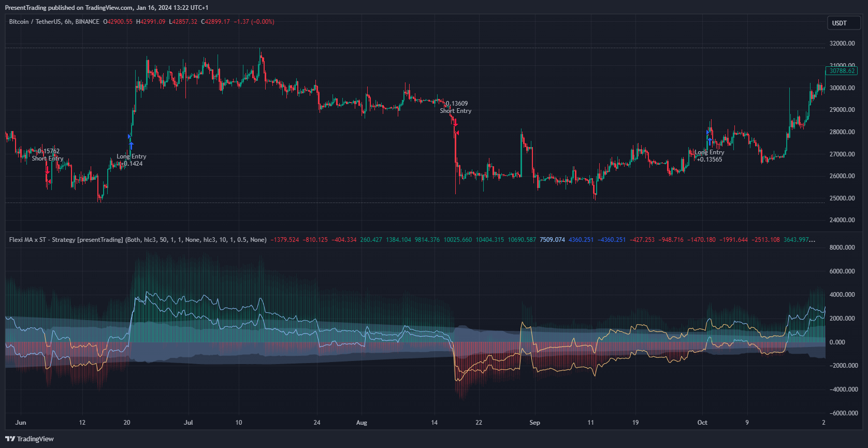
Task: Select the indicator value 260.427
Action: point(371,240)
